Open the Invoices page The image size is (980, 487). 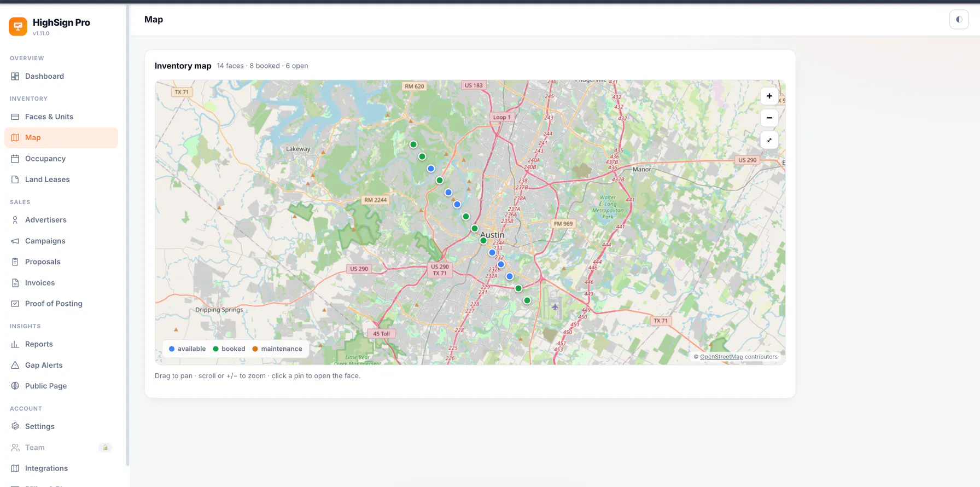(61, 283)
